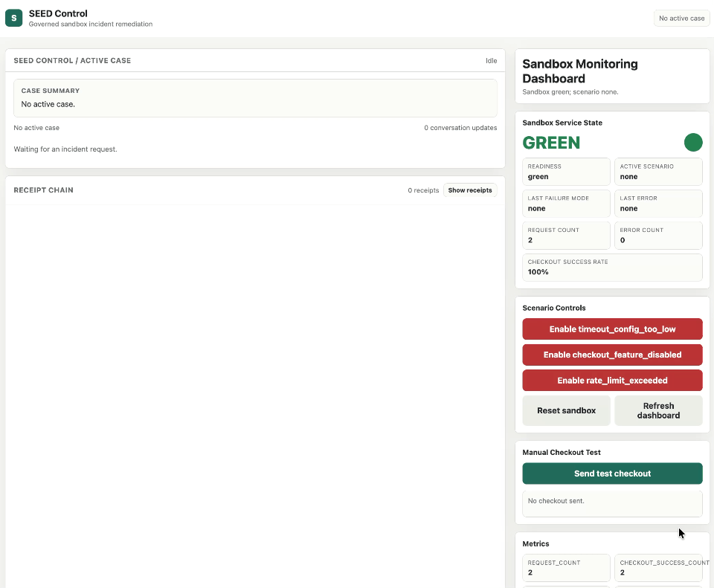
Task: Click the No active case badge in header
Action: coord(682,18)
